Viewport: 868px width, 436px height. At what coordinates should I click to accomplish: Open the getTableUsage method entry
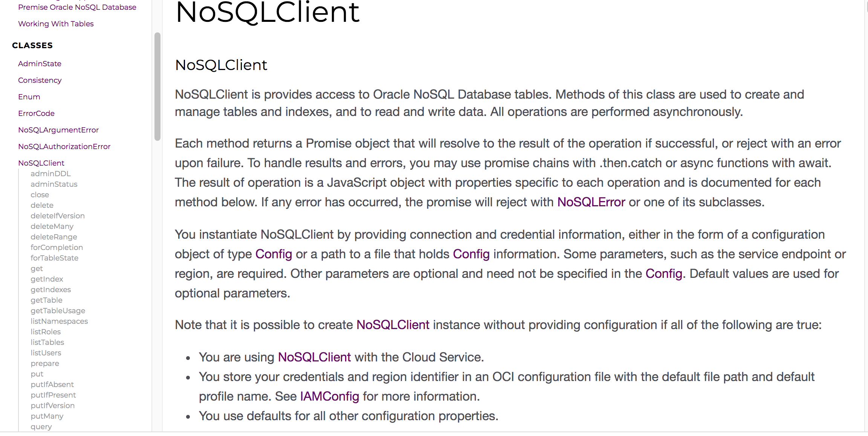58,311
